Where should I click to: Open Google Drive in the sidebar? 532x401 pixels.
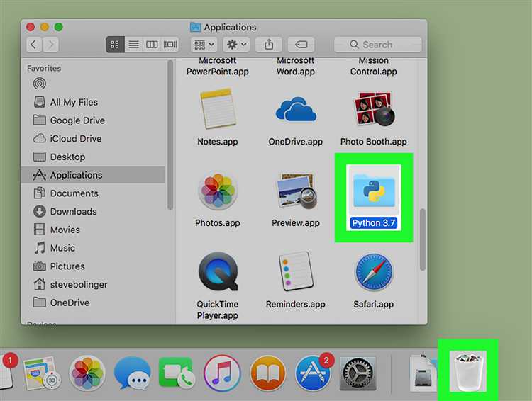point(93,120)
